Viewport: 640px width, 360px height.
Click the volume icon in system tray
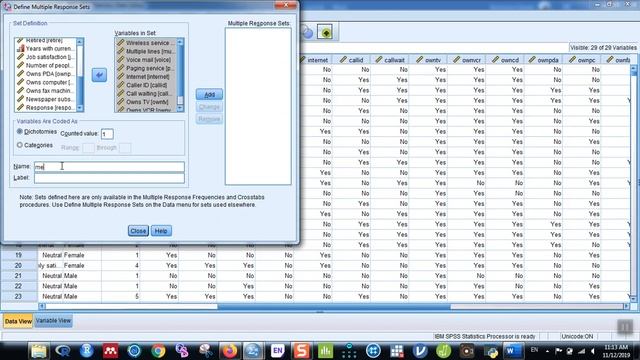pos(592,351)
